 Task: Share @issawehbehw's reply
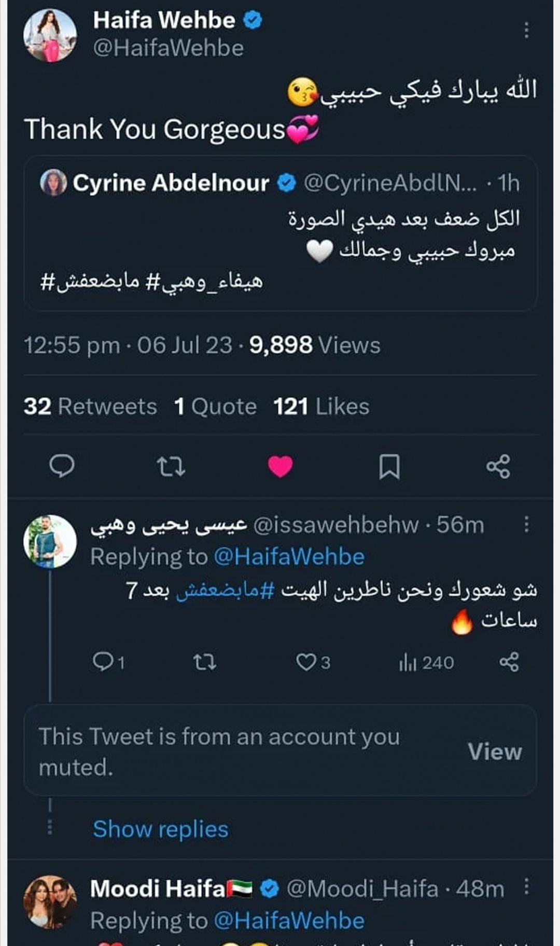(509, 662)
